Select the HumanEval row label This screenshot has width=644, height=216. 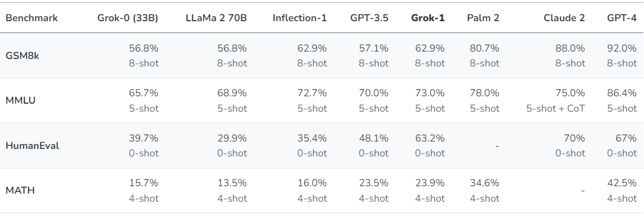pyautogui.click(x=33, y=146)
